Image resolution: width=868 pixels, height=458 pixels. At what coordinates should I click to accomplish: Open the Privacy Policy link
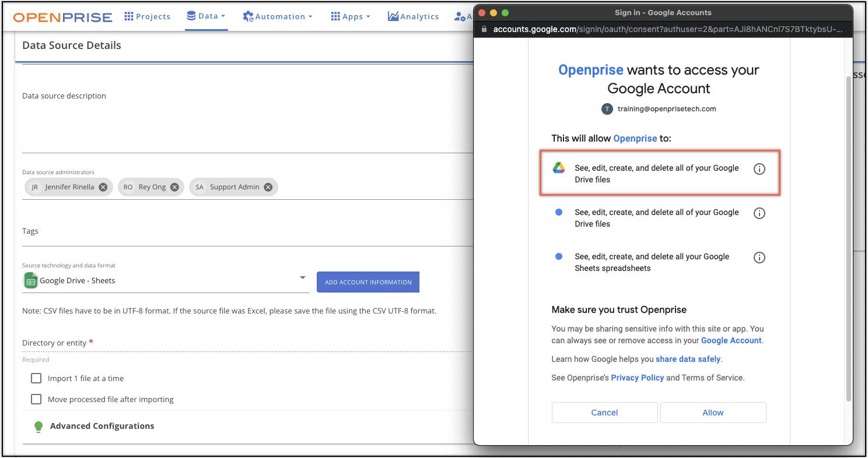638,378
